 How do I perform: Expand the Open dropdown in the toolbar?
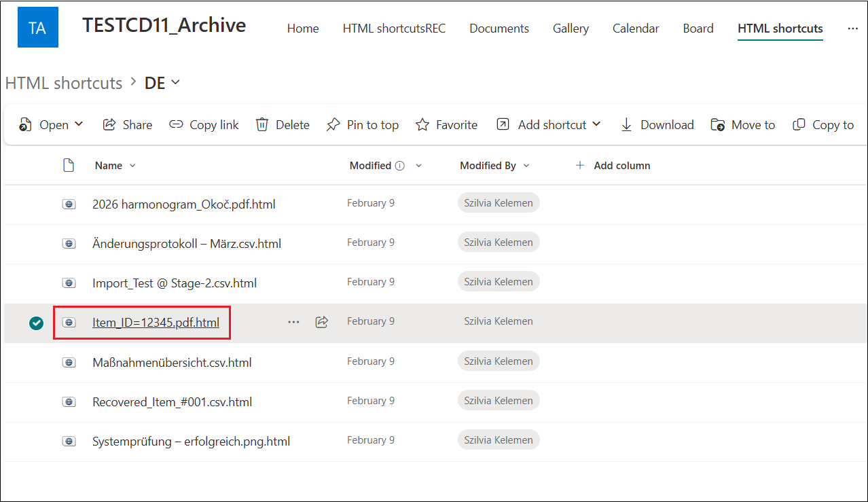click(79, 124)
